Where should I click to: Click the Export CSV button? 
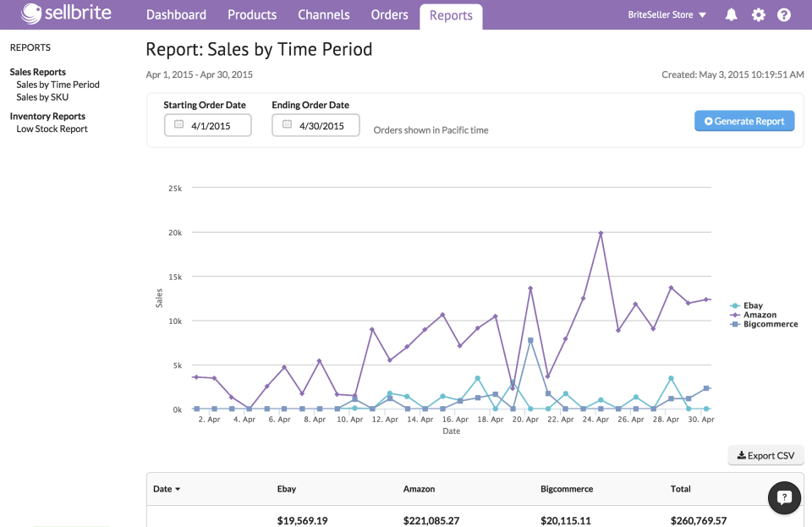tap(765, 455)
